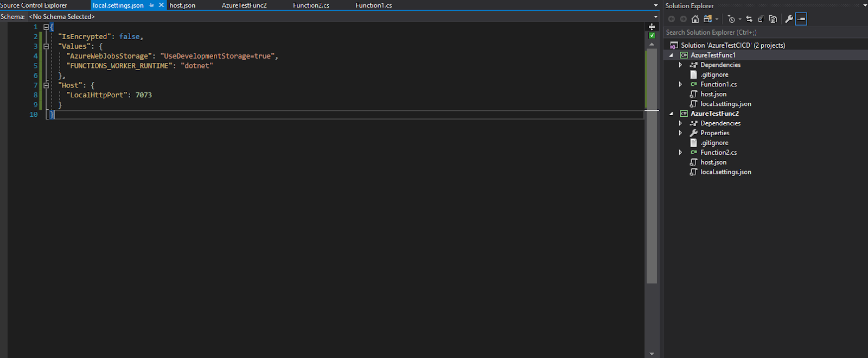The width and height of the screenshot is (868, 358).
Task: Collapse the "Values" block on line 3
Action: click(x=46, y=46)
